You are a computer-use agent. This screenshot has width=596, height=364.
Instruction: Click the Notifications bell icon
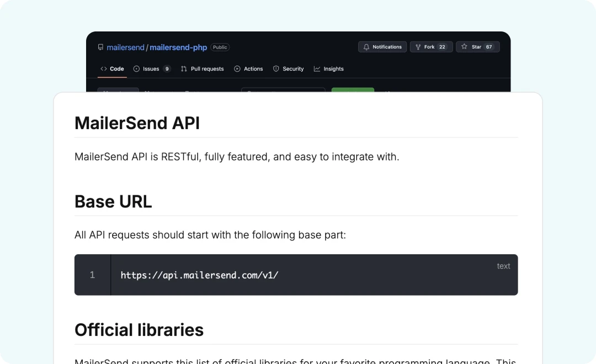(366, 47)
